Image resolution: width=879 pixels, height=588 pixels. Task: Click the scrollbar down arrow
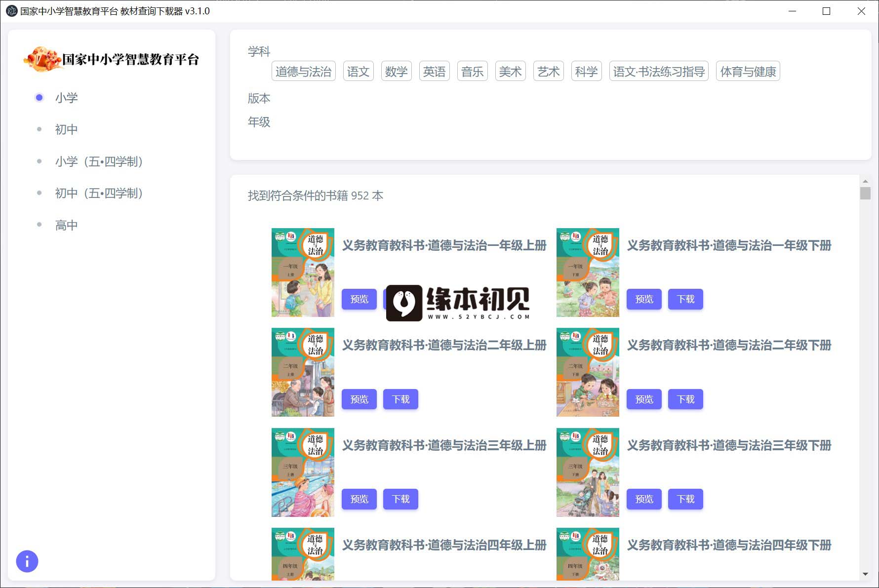point(865,574)
